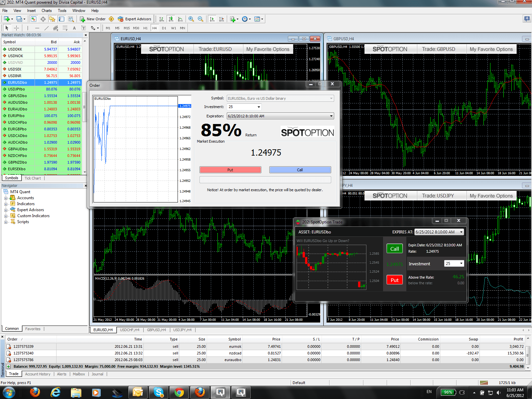Open the Expiration dropdown in the Order window
The width and height of the screenshot is (532, 399).
click(331, 116)
